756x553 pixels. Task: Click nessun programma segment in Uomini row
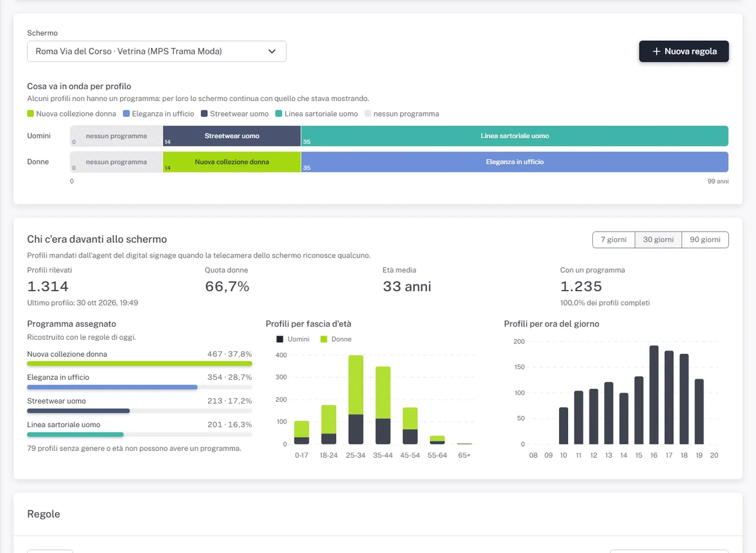pyautogui.click(x=116, y=136)
